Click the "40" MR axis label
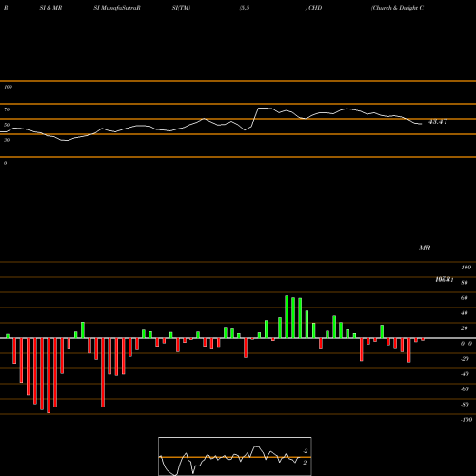The height and width of the screenshot is (476, 476). pos(465,313)
